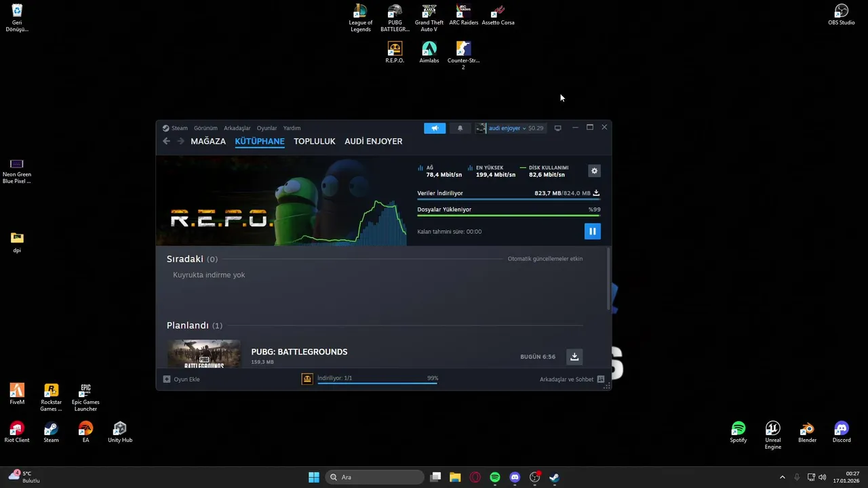868x488 pixels.
Task: Open the AUDİ ENJOYER profile tab
Action: 374,141
